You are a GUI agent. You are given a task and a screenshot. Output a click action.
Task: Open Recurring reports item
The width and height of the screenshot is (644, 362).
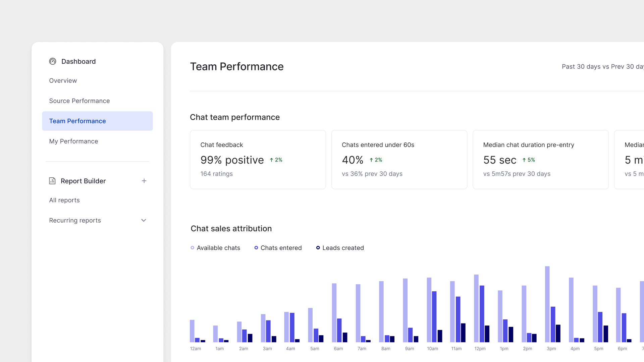(75, 221)
